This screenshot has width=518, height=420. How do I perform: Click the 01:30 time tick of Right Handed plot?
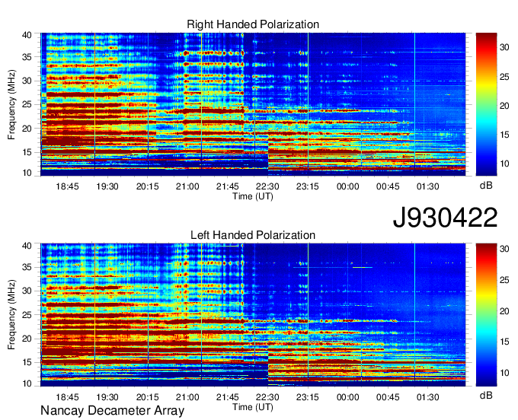pyautogui.click(x=428, y=186)
